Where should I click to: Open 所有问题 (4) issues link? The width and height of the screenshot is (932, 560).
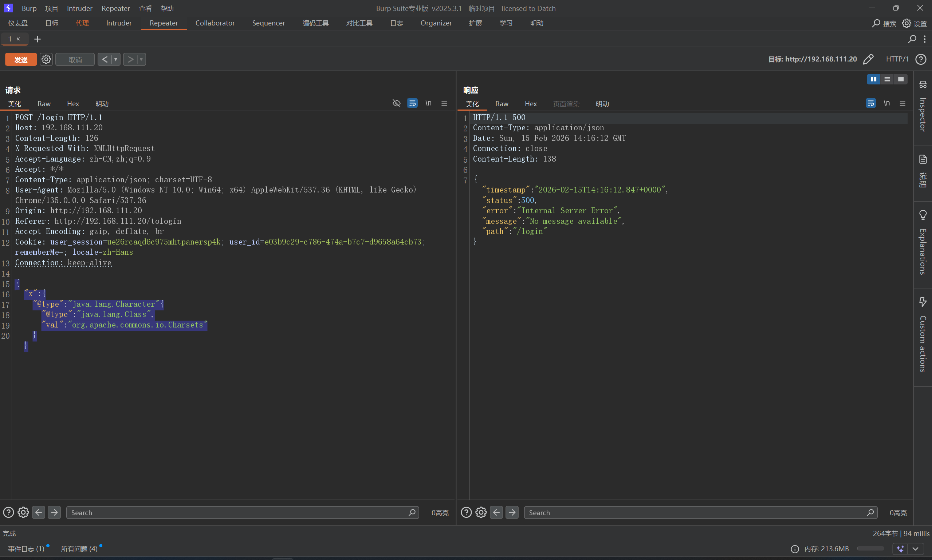pyautogui.click(x=79, y=549)
